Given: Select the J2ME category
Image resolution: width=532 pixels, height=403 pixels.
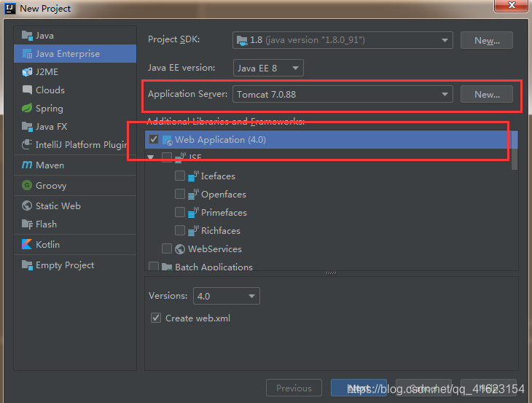Looking at the screenshot, I should pyautogui.click(x=75, y=72).
